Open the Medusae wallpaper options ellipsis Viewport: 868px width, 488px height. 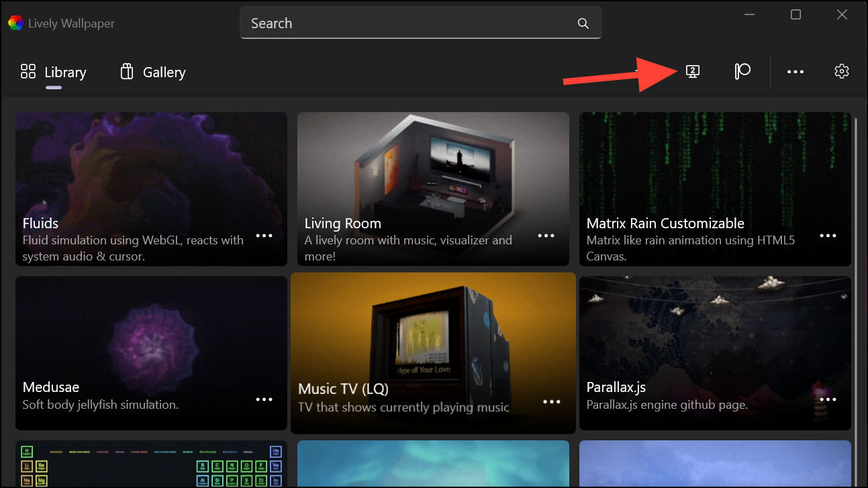(264, 399)
